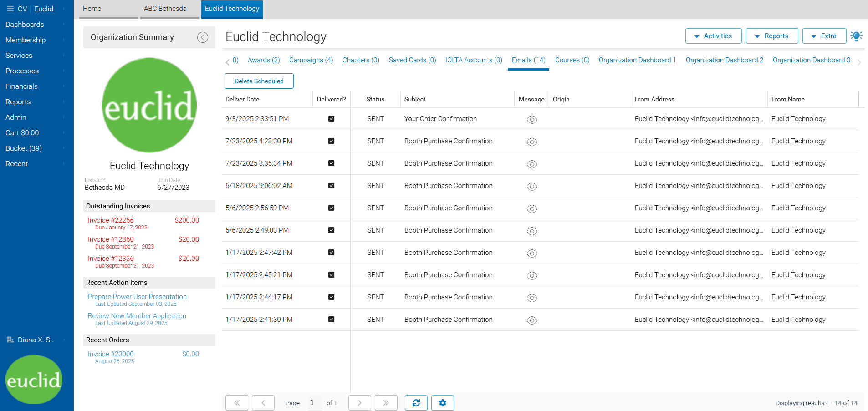
Task: Open Cart $0.00 in sidebar
Action: [36, 133]
